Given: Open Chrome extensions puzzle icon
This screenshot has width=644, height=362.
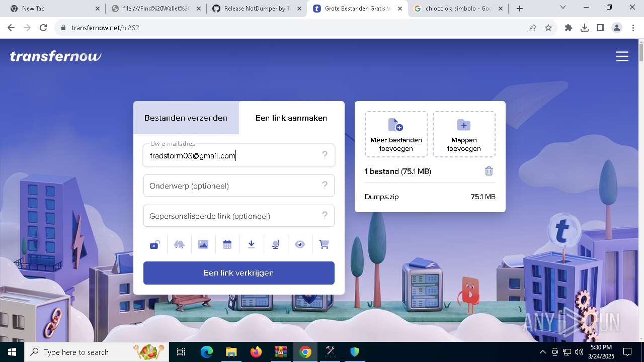Looking at the screenshot, I should coord(569,28).
